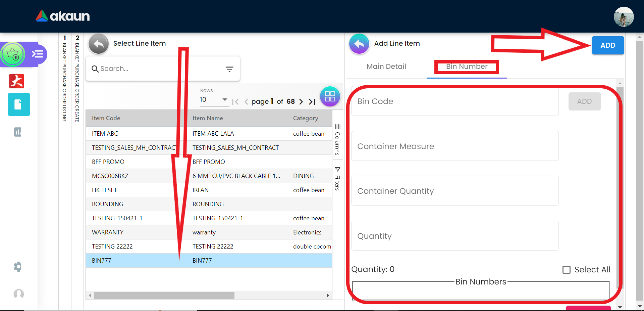This screenshot has width=644, height=311.
Task: Open the red running-figure sidebar icon
Action: [x=17, y=81]
